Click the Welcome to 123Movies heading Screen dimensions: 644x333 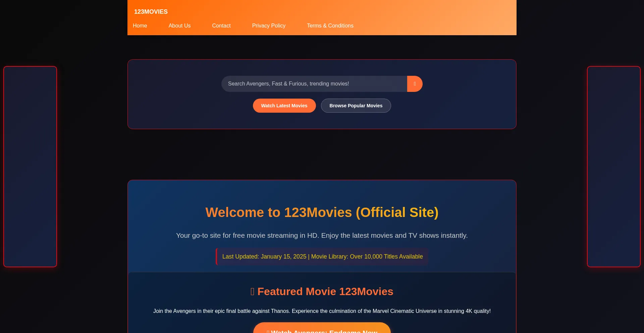322,213
